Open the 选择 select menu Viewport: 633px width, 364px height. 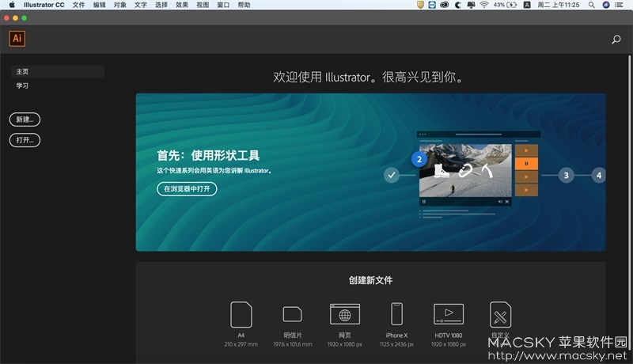pyautogui.click(x=161, y=5)
